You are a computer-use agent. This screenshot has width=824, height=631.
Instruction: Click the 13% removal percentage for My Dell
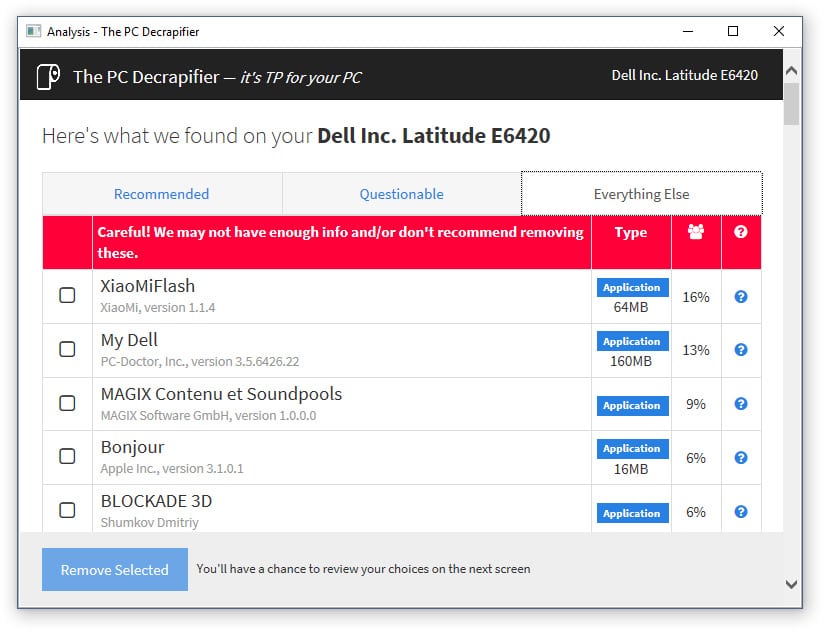(696, 350)
